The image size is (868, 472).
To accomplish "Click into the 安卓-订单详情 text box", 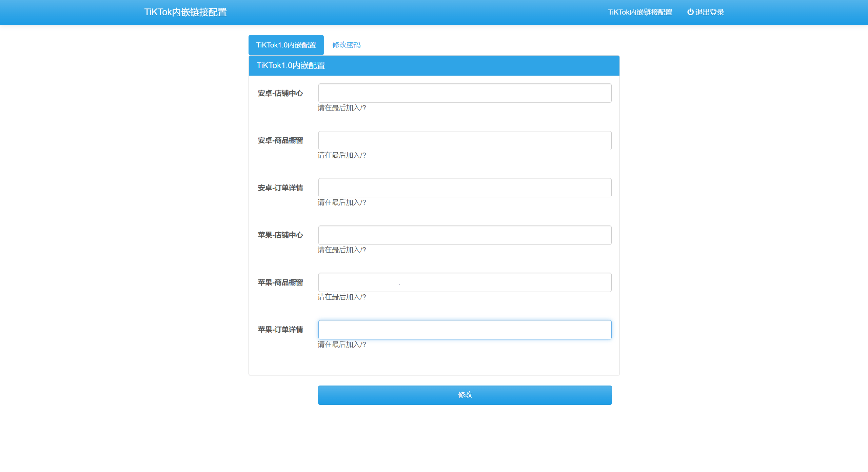I will click(x=465, y=188).
